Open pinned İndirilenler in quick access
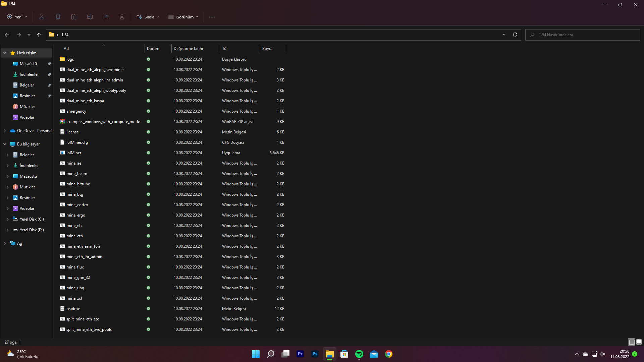This screenshot has height=362, width=644. 29,74
